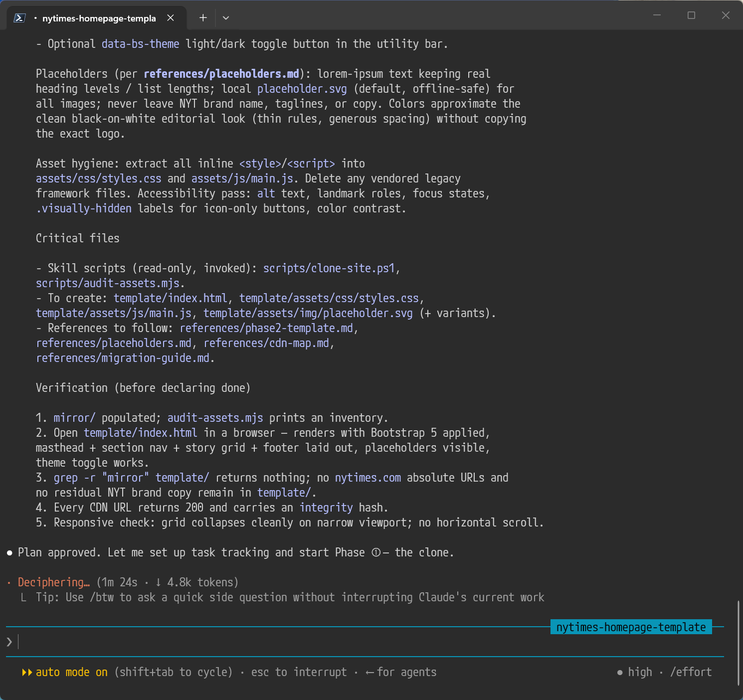Click the 'integrity' keyword in step 4
Viewport: 743px width, 700px height.
tap(326, 508)
